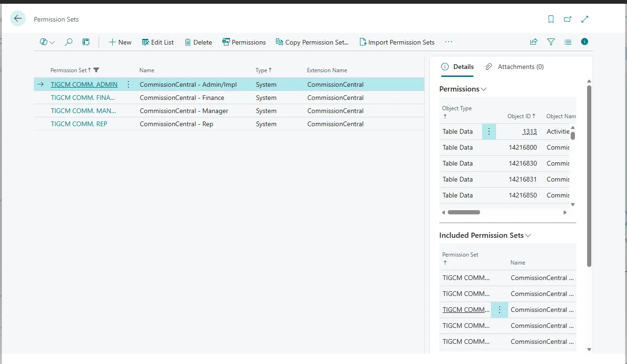Go back using the arrow beside Permission Sets

click(18, 19)
